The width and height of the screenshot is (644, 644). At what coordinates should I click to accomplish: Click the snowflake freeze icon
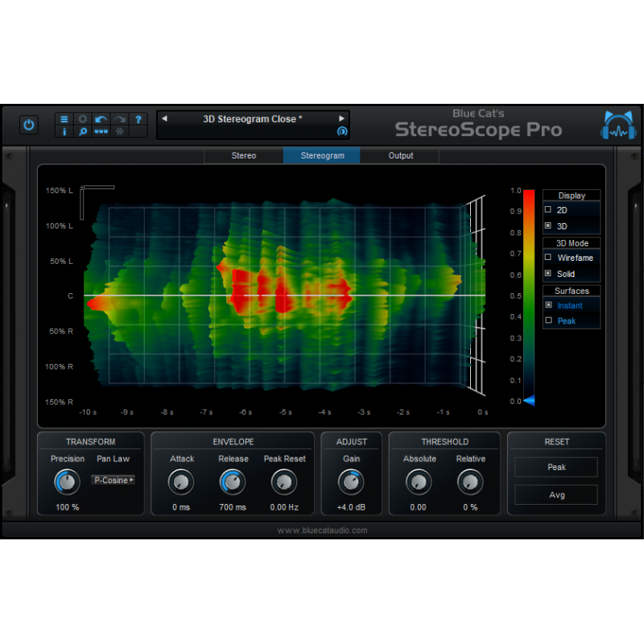click(x=118, y=131)
